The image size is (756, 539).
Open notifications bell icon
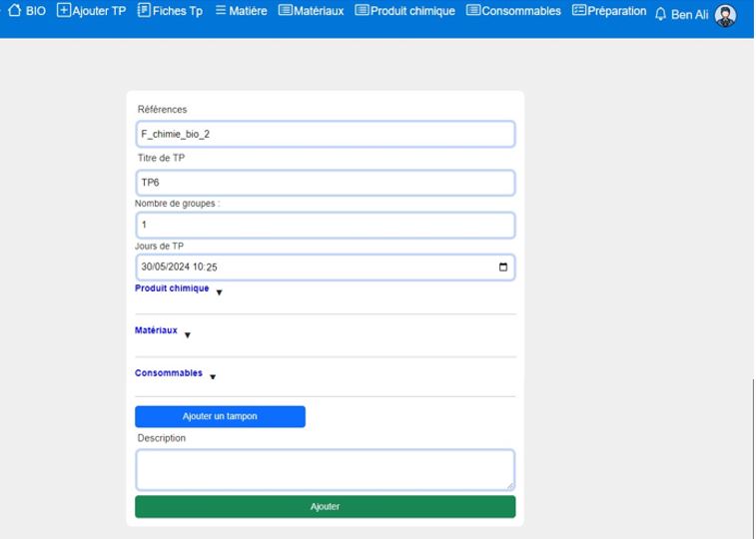tap(660, 15)
